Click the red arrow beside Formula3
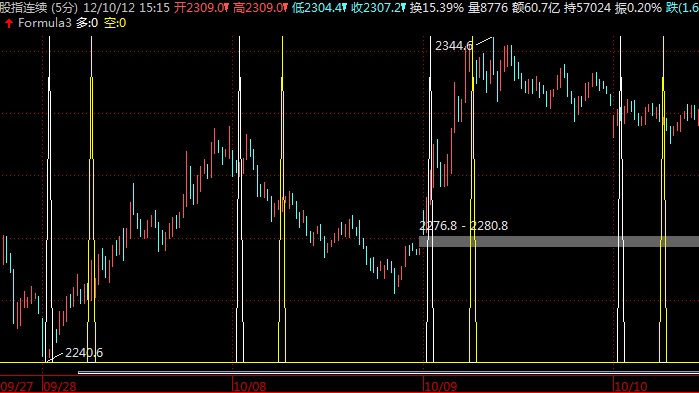The width and height of the screenshot is (699, 393). (x=9, y=24)
